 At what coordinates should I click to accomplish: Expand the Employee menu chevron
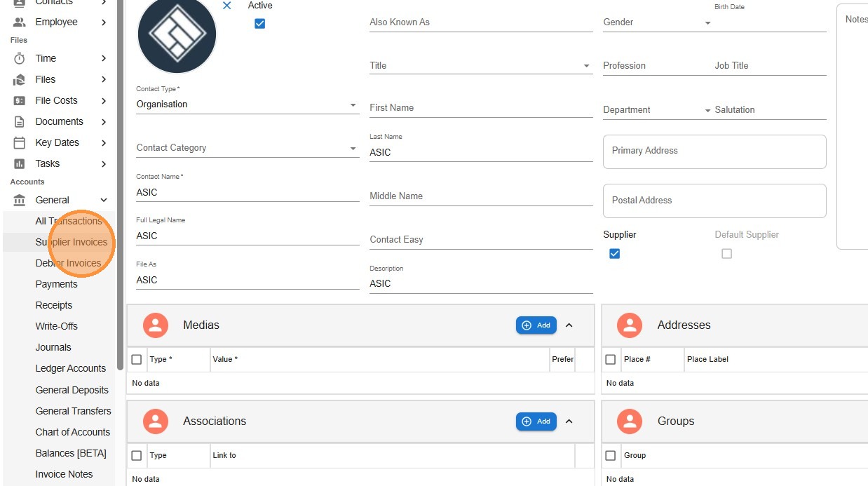(104, 22)
